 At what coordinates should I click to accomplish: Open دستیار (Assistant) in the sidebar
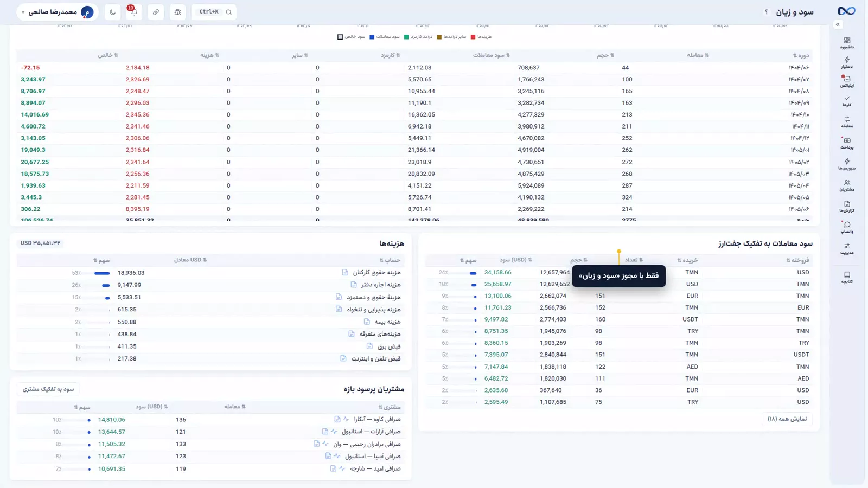[x=847, y=62]
